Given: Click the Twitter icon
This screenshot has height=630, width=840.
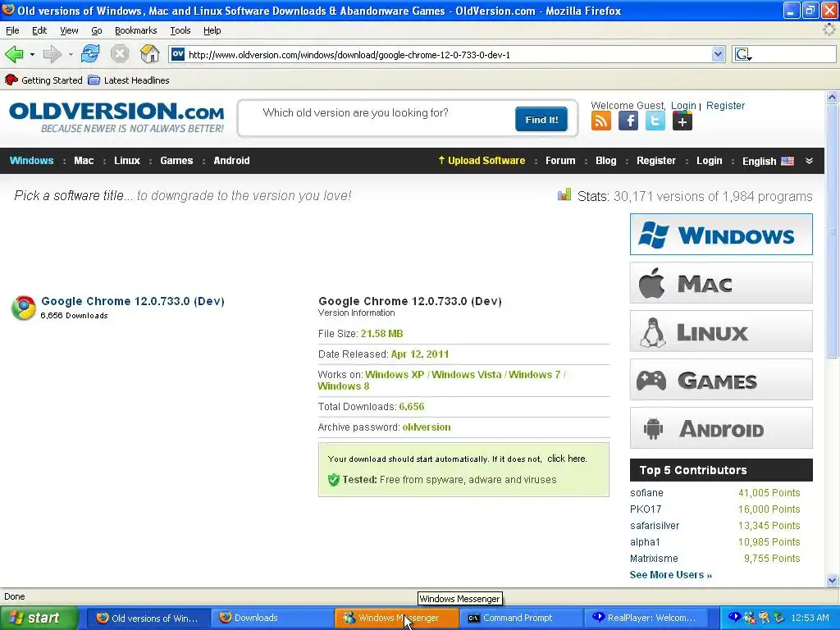Looking at the screenshot, I should [655, 121].
